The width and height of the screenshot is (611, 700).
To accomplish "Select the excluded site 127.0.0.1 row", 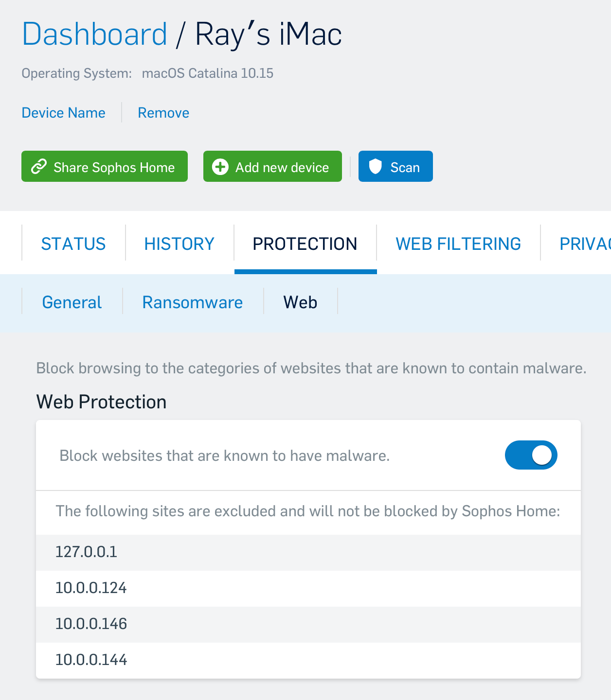I will (308, 552).
